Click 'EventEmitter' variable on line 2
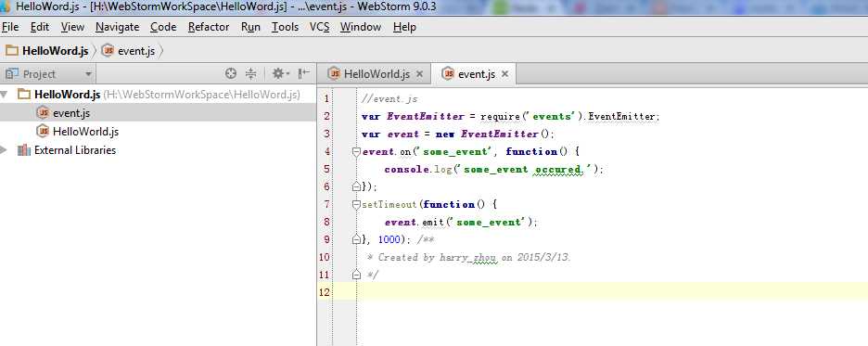The image size is (868, 346). (x=425, y=116)
